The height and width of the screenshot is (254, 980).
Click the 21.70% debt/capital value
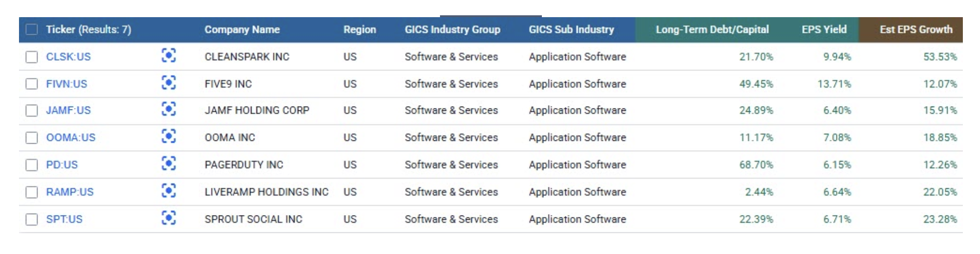pyautogui.click(x=756, y=57)
